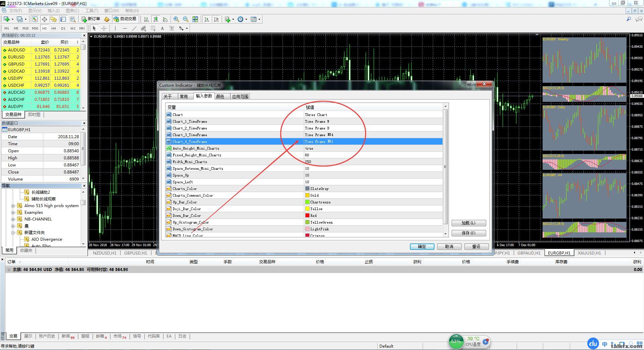The height and width of the screenshot is (350, 644).
Task: Select the vertical line drawing tool
Action: [115, 28]
